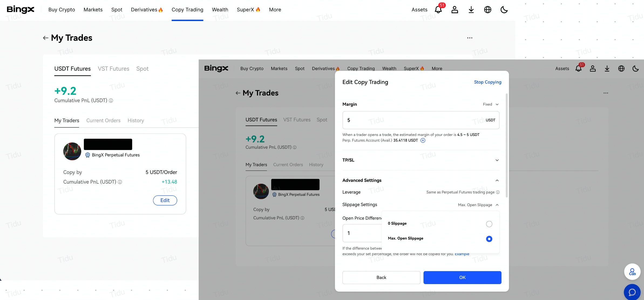
Task: Open More menu in top navigation
Action: (275, 10)
